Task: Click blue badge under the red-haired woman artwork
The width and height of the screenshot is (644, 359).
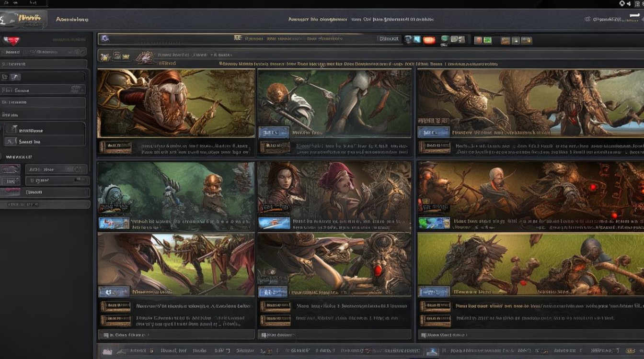Action: point(274,223)
